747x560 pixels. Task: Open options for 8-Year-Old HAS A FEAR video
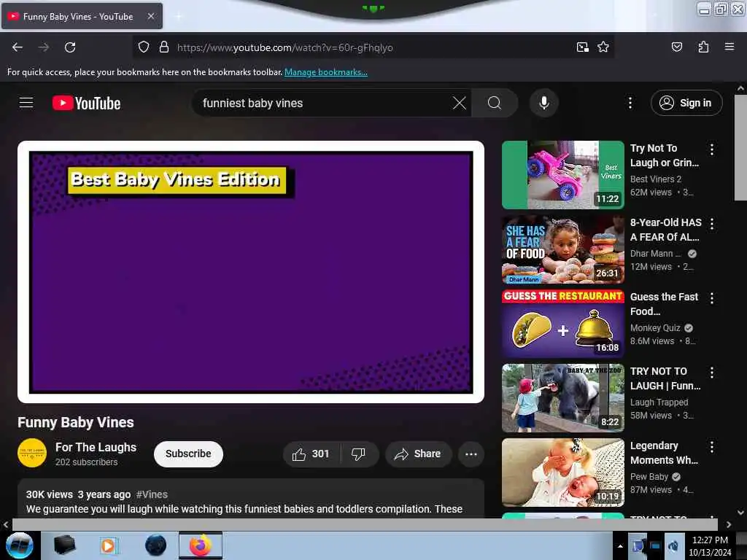click(x=712, y=224)
